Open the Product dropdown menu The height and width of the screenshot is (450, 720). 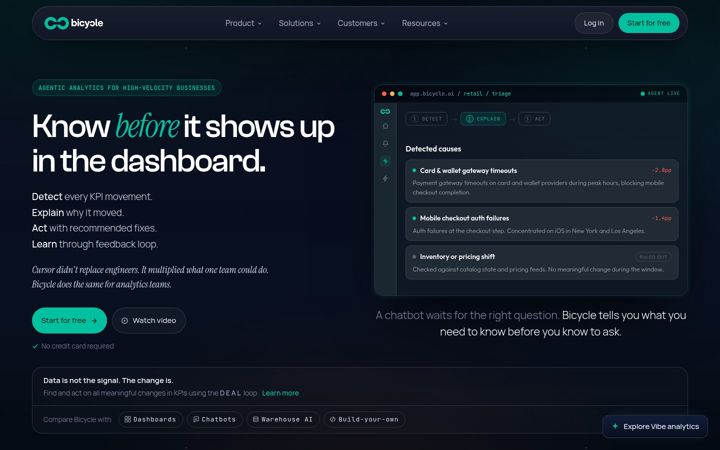243,23
